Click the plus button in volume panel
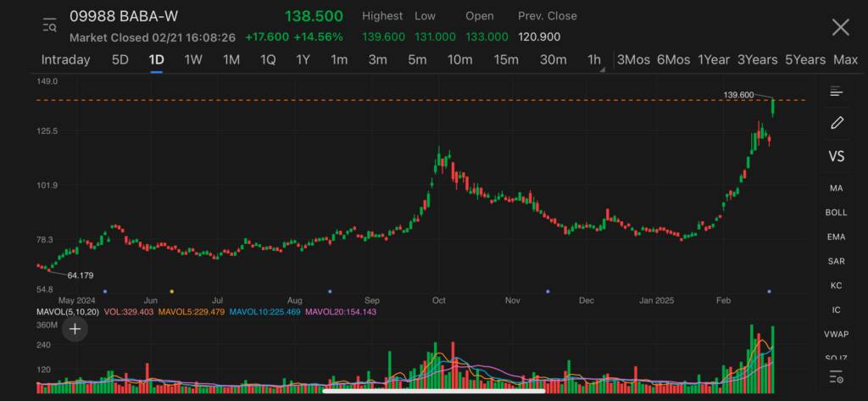Viewport: 868px width, 401px height. click(75, 329)
